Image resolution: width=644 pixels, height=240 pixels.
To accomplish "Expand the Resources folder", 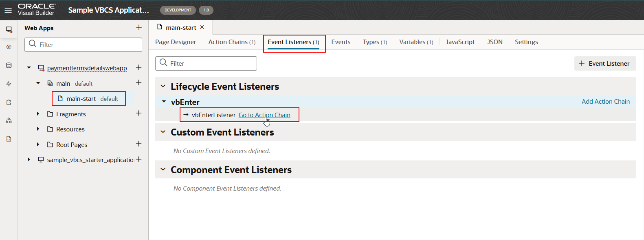I will [38, 129].
